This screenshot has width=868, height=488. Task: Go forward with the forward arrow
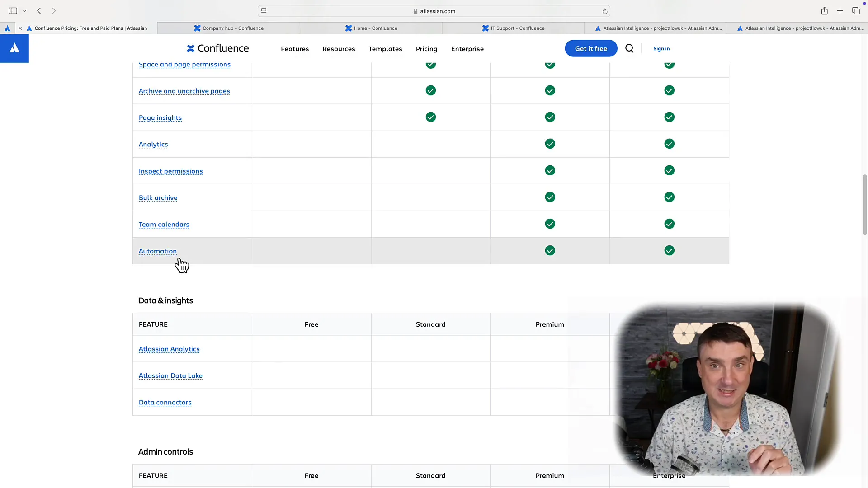pos(54,11)
